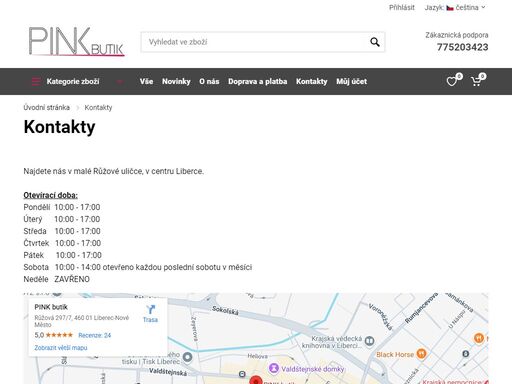Select the Black Horse restaurant marker
The width and height of the screenshot is (512, 384).
pos(422,354)
